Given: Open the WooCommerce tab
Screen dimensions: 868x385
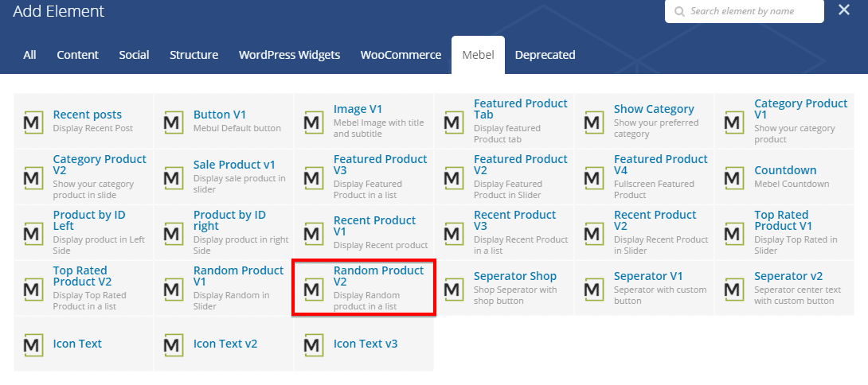Looking at the screenshot, I should (401, 55).
